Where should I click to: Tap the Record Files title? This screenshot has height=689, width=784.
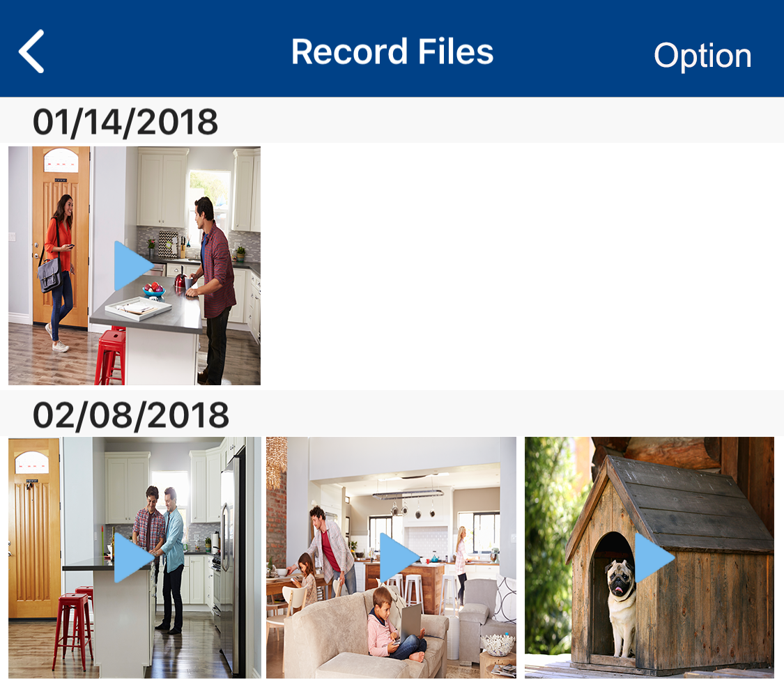pyautogui.click(x=392, y=52)
